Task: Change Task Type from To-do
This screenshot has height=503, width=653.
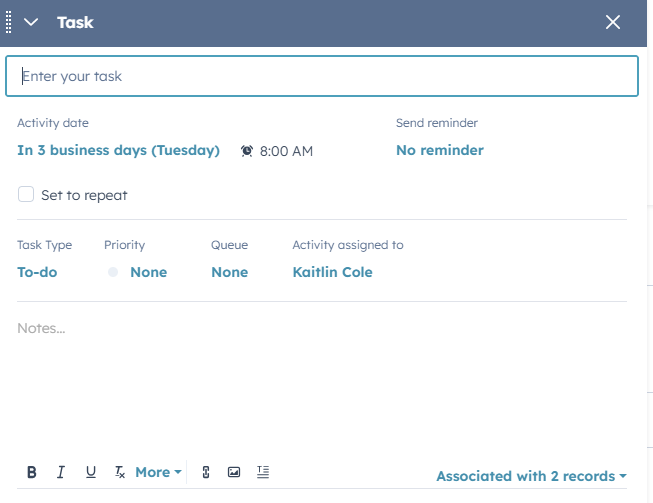Action: (37, 272)
